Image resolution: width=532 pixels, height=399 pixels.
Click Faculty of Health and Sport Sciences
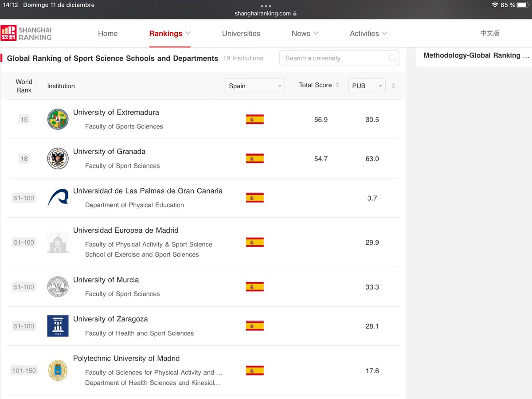tap(139, 333)
